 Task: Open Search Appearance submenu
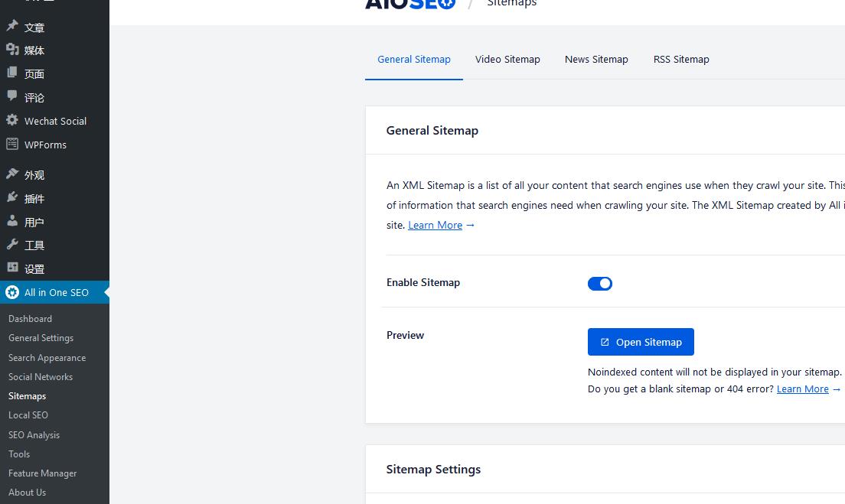[47, 357]
